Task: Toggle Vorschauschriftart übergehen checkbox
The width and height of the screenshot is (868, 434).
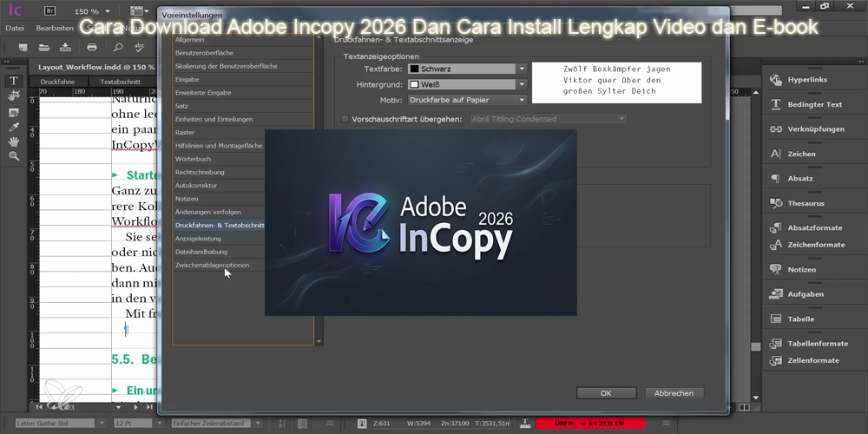Action: coord(345,119)
